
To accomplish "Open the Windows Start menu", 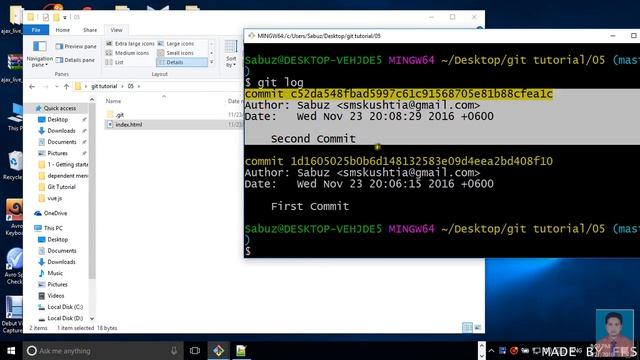I will click(x=11, y=351).
